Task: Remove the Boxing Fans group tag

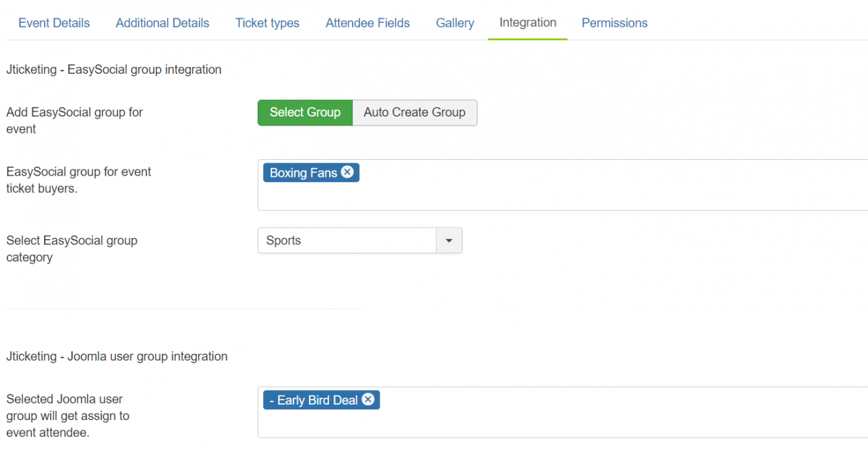Action: coord(347,172)
